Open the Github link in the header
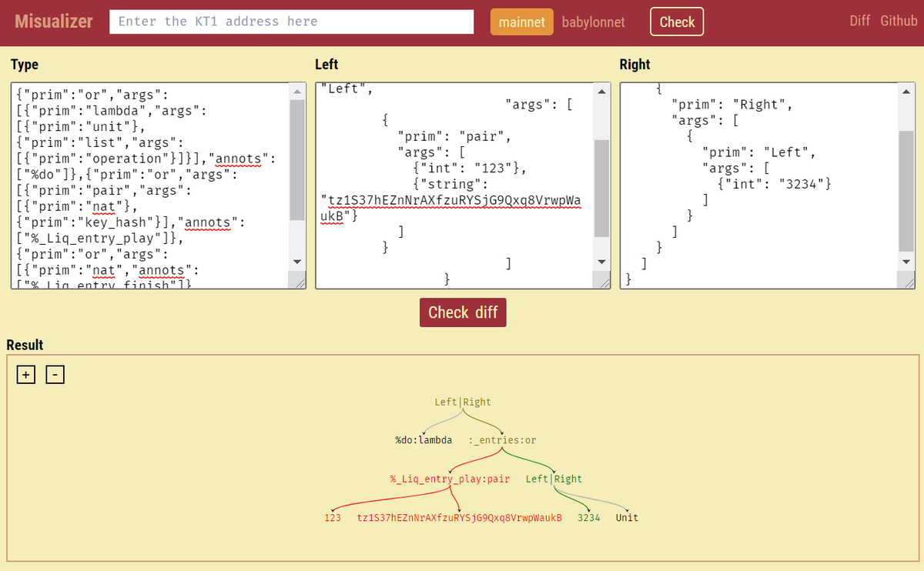Screen dimensions: 924x571 (x=899, y=21)
